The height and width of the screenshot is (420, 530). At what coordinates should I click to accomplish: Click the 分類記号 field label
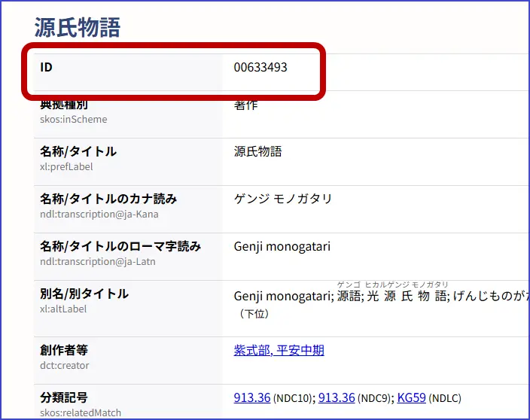[64, 397]
